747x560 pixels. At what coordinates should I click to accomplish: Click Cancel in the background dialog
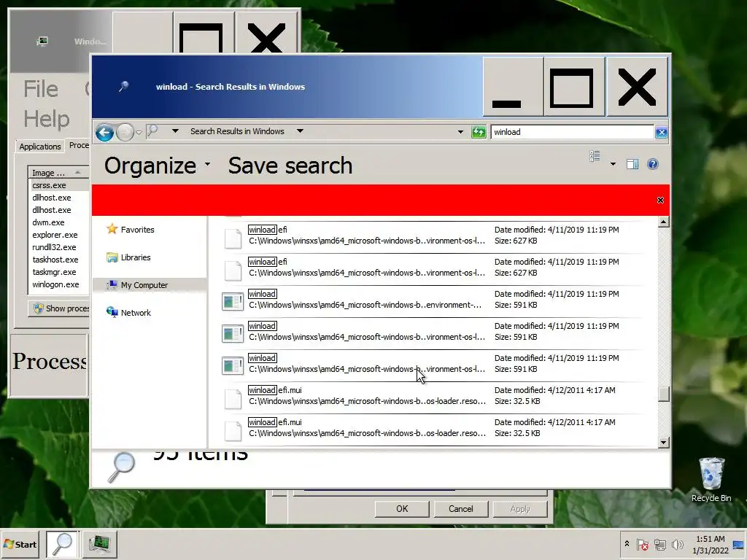tap(461, 508)
